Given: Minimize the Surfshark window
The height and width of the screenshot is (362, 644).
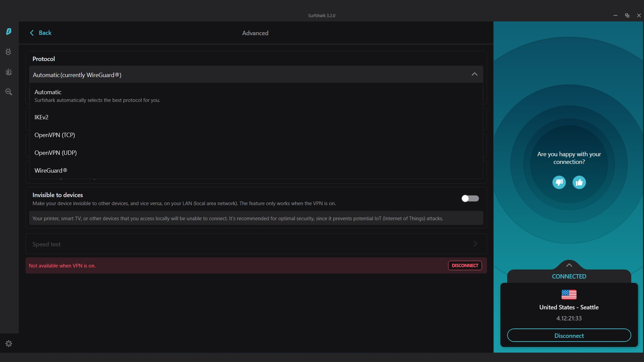Looking at the screenshot, I should (x=615, y=15).
